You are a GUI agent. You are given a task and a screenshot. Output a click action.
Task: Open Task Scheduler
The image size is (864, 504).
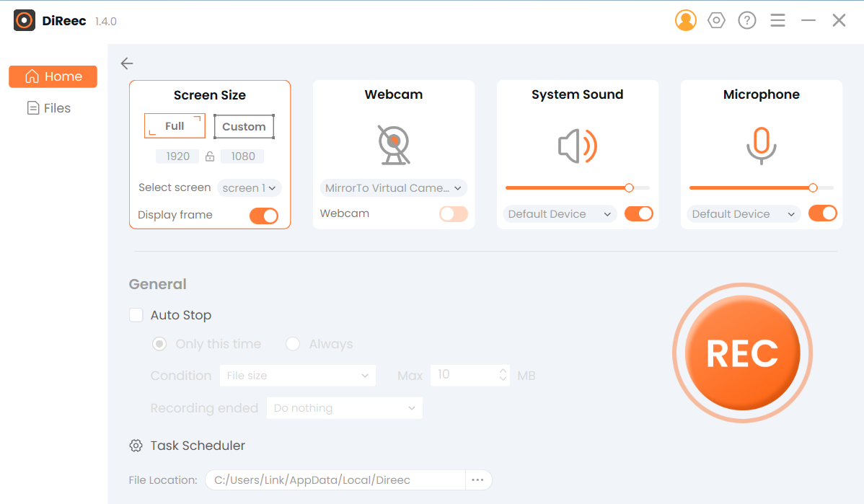198,445
